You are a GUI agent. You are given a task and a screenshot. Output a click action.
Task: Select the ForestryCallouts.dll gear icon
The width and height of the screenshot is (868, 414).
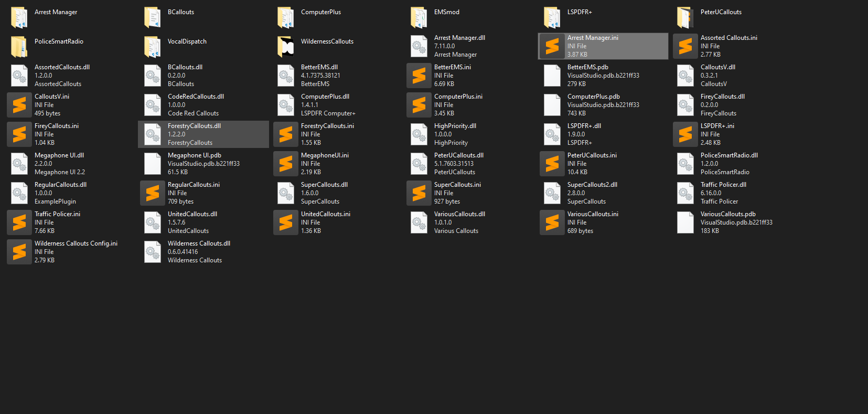click(x=153, y=134)
